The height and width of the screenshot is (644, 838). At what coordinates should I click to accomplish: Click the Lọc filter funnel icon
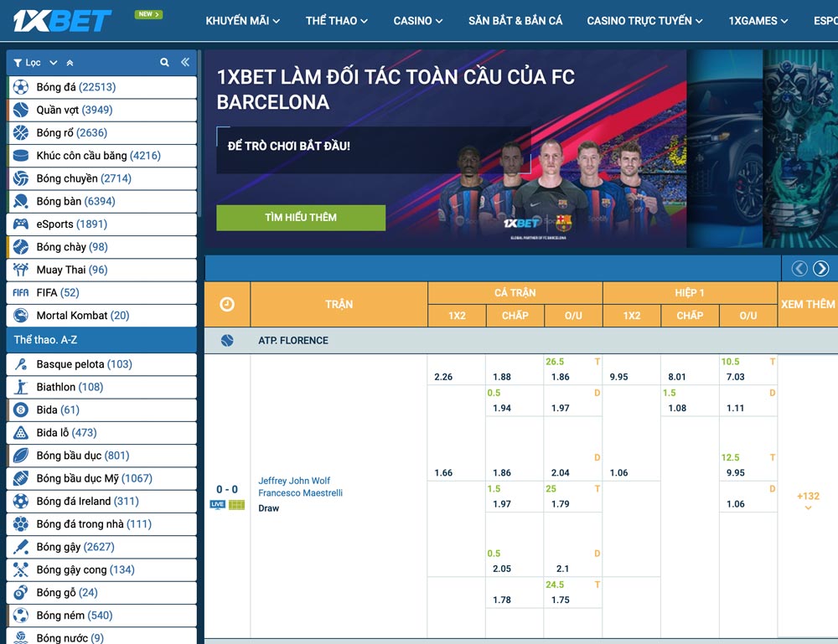point(18,63)
